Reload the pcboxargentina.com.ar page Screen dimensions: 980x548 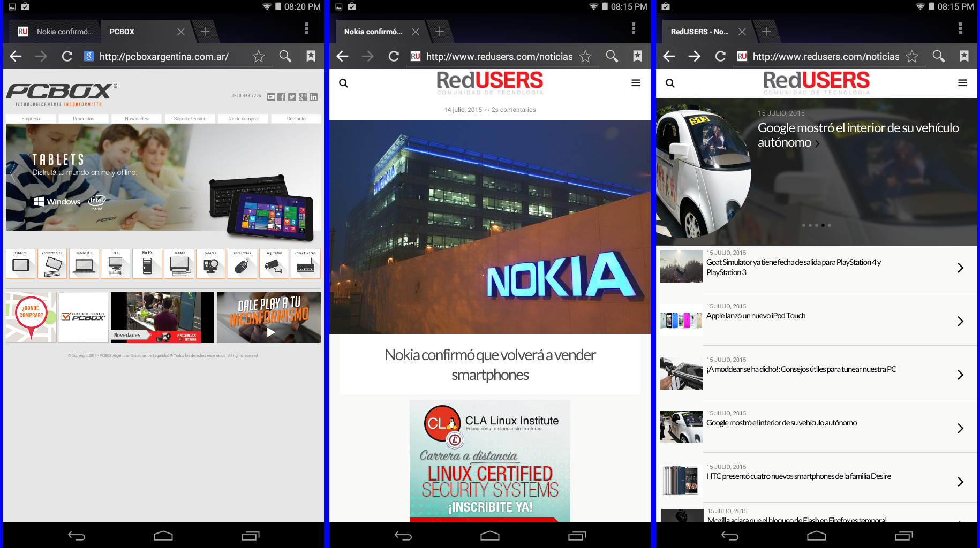coord(67,56)
